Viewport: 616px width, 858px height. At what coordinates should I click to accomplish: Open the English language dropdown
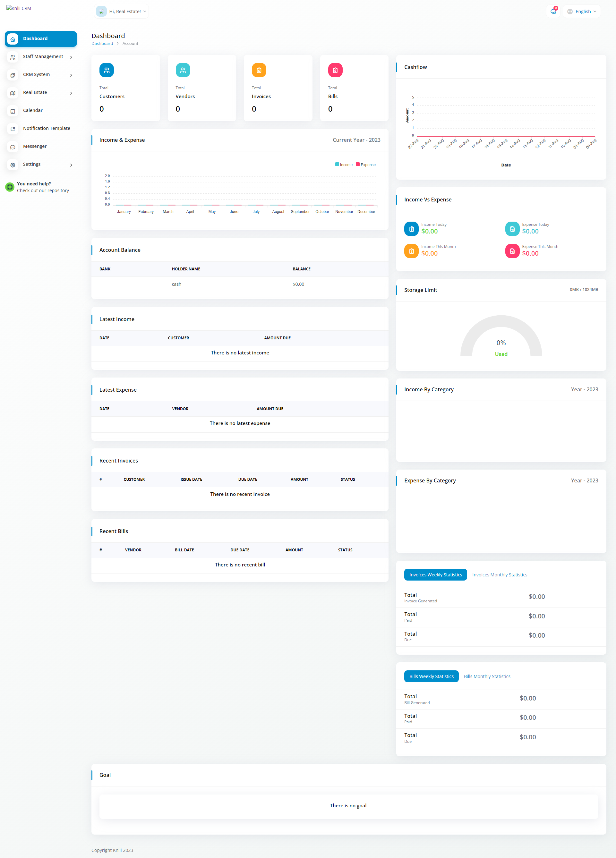(582, 11)
